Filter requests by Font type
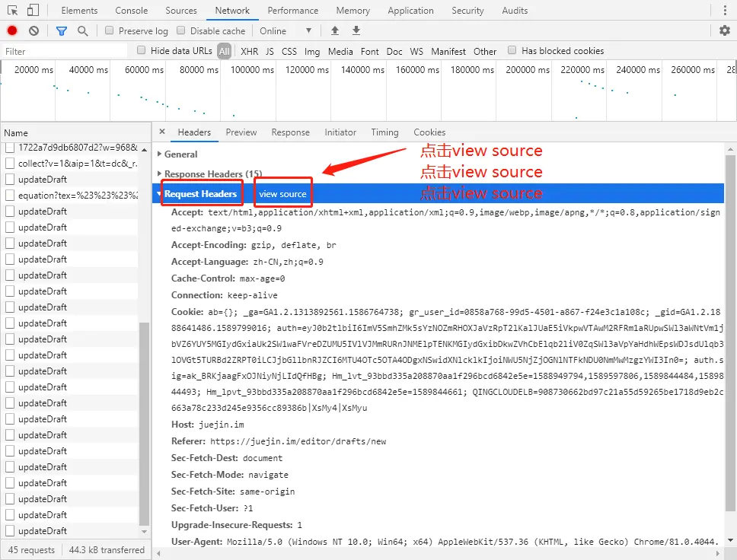The width and height of the screenshot is (737, 560). tap(369, 51)
